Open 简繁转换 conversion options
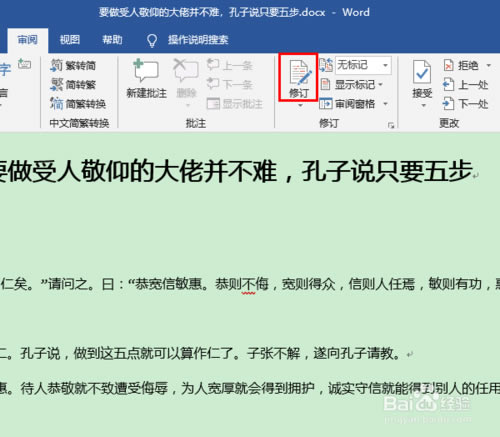This screenshot has width=500, height=437. tap(78, 104)
